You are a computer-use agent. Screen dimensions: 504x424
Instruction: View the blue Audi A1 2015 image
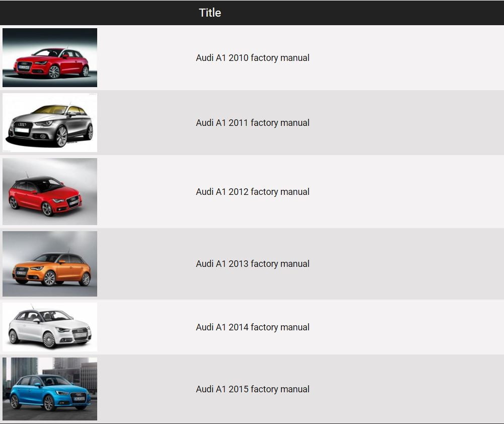click(50, 389)
